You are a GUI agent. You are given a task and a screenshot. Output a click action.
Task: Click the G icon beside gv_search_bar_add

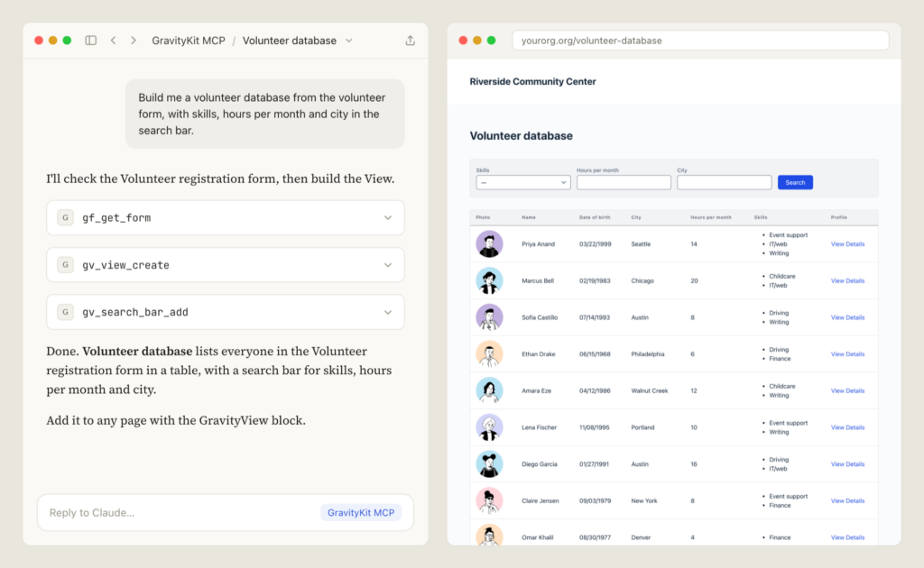pyautogui.click(x=65, y=312)
